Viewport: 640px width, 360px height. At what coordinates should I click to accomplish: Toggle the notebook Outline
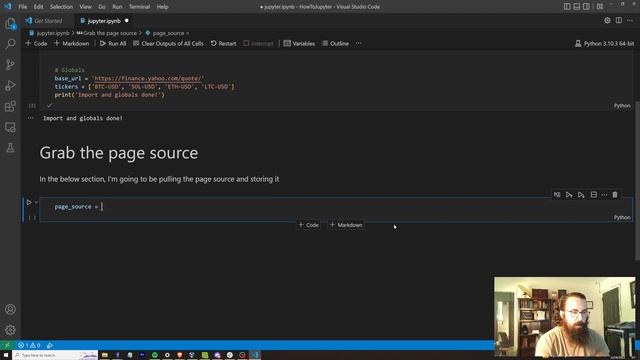(335, 43)
